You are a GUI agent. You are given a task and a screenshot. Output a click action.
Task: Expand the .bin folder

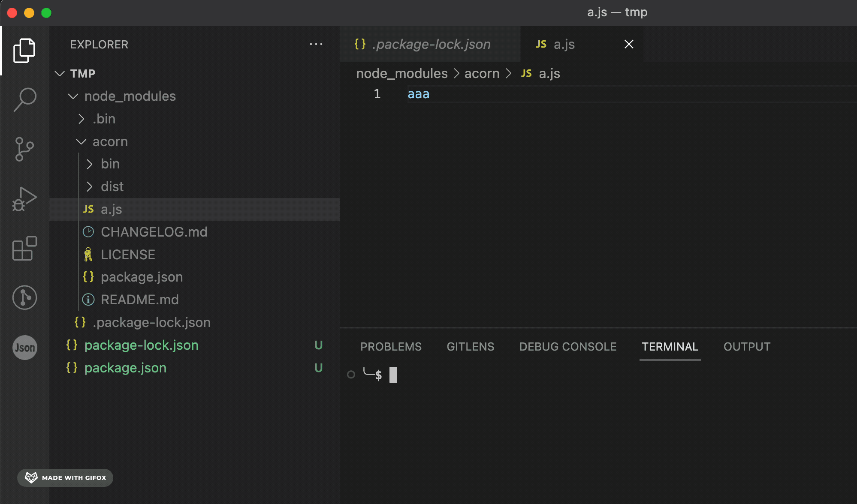(104, 119)
